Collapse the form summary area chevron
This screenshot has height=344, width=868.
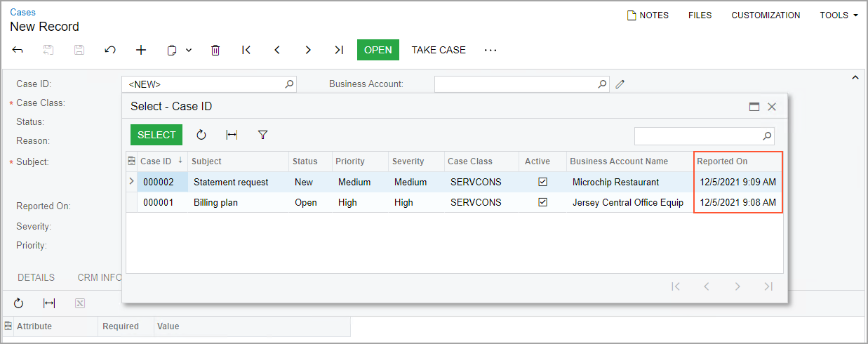(x=855, y=77)
